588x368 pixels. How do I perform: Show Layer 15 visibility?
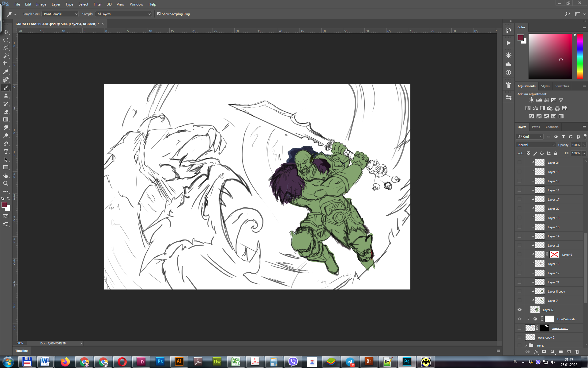(519, 172)
